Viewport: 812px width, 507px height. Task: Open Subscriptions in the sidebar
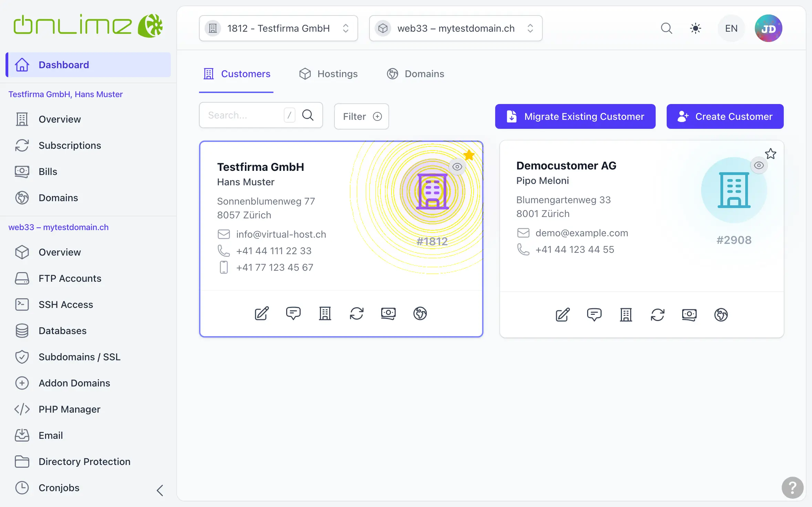[x=88, y=145]
